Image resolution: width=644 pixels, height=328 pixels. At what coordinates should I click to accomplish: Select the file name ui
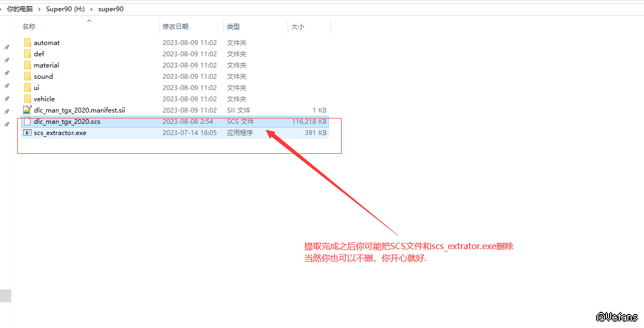point(36,87)
